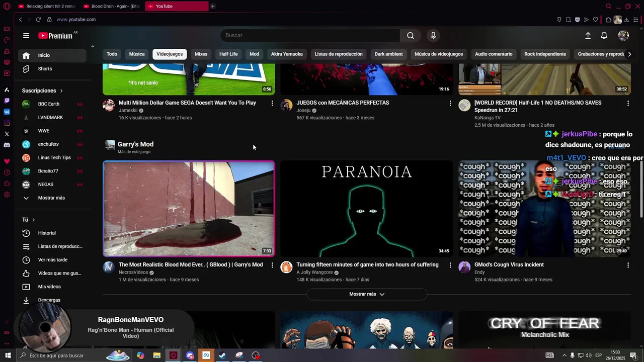Image resolution: width=644 pixels, height=362 pixels.
Task: Open options for JUEGOS con MECÁNICAS PERFECTAS
Action: coord(450,103)
